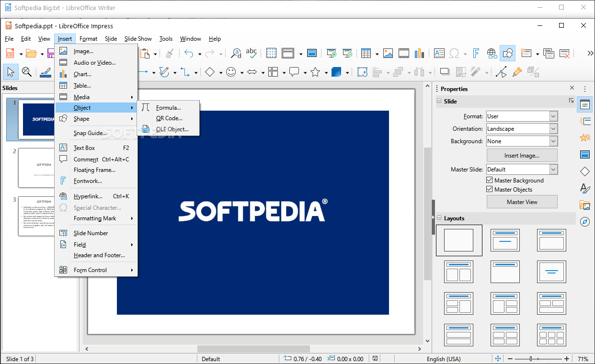This screenshot has width=595, height=364.
Task: Click the Edit Points icon
Action: point(502,72)
